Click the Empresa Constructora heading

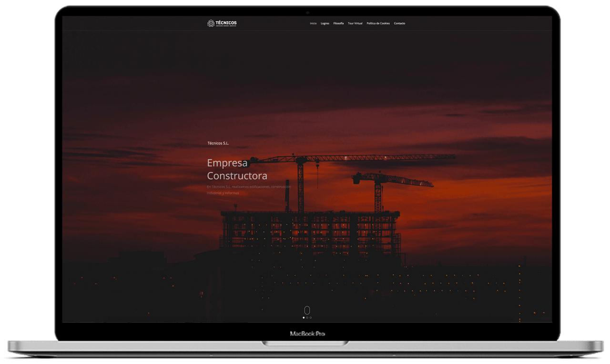coord(237,169)
